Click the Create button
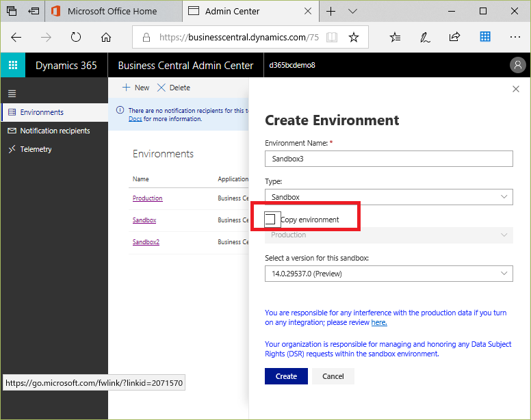531x420 pixels. (286, 376)
